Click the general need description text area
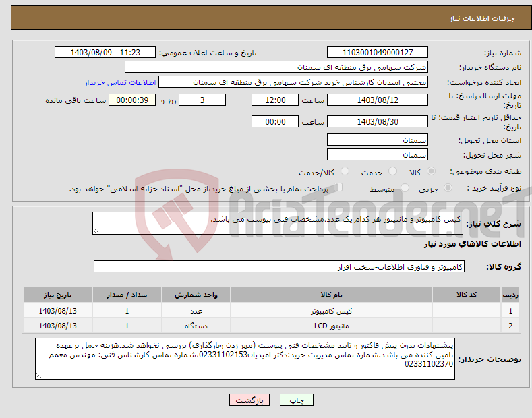Screen dimensions: 532x418 click(278, 223)
